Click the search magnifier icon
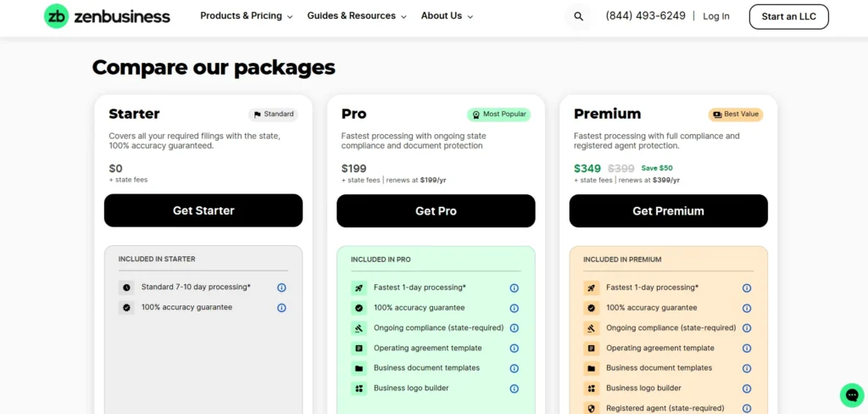868x414 pixels. tap(578, 16)
